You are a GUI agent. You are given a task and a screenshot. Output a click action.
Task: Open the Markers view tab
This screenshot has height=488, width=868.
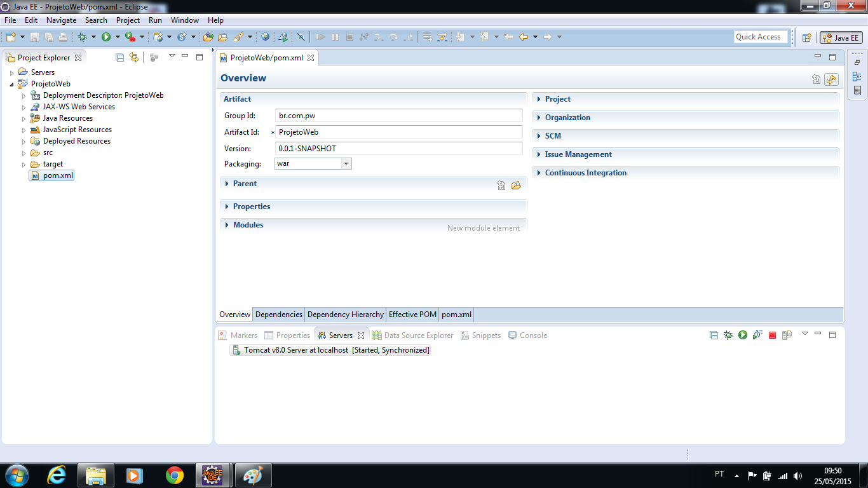(238, 335)
